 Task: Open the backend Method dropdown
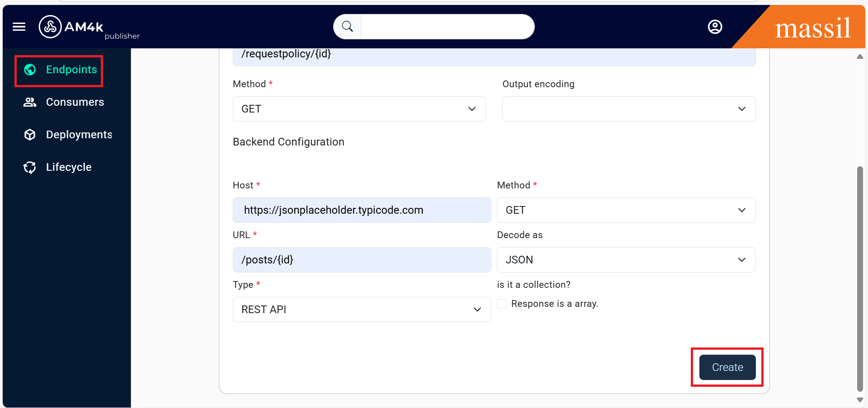coord(626,210)
